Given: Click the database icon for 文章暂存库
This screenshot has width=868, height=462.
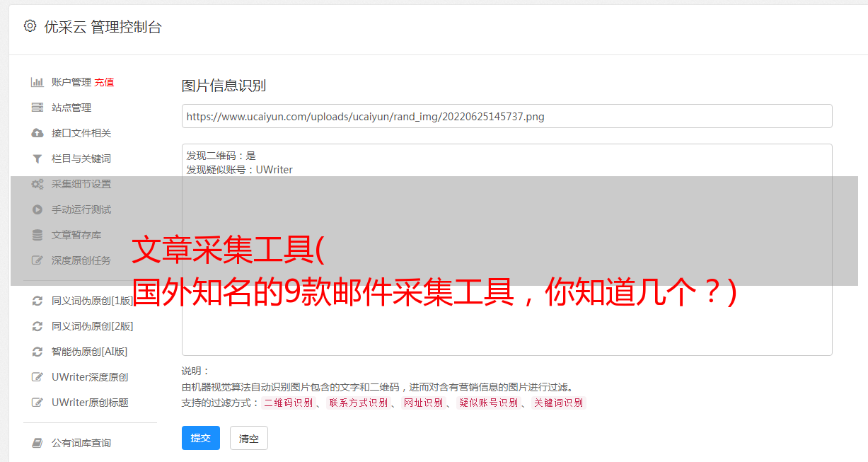Looking at the screenshot, I should click(x=37, y=235).
